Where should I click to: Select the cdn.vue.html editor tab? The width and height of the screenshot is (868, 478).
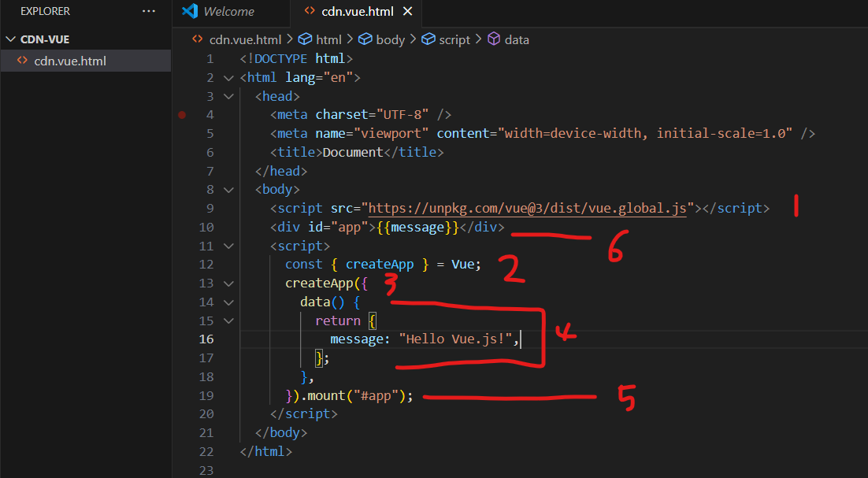pyautogui.click(x=358, y=12)
